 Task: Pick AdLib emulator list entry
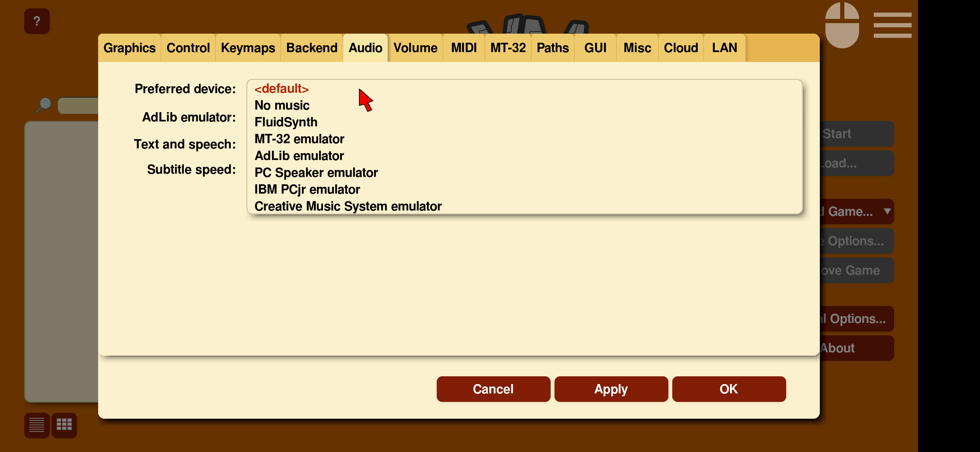[x=299, y=156]
